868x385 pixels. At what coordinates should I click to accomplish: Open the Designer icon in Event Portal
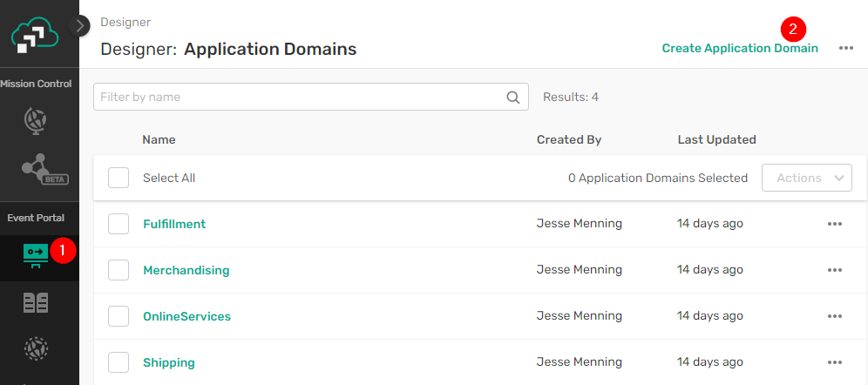coord(36,253)
